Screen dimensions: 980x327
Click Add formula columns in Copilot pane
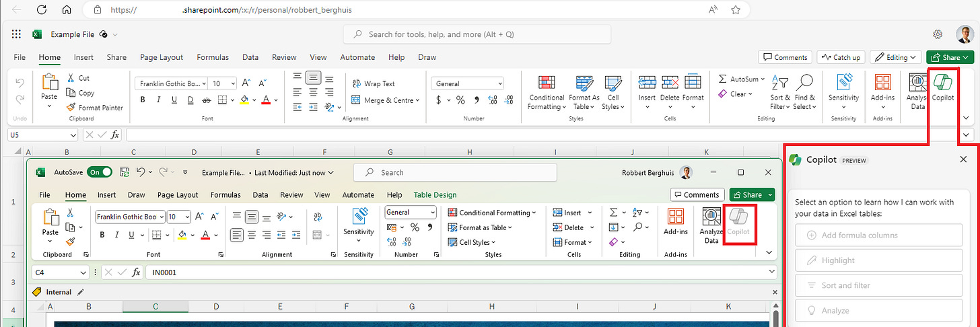(x=879, y=235)
